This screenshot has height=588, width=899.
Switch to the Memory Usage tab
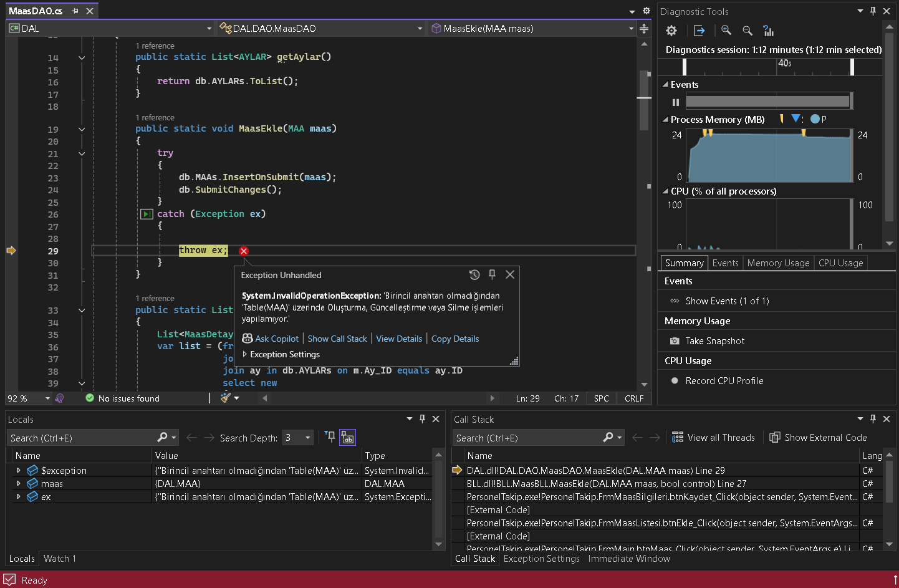(778, 263)
